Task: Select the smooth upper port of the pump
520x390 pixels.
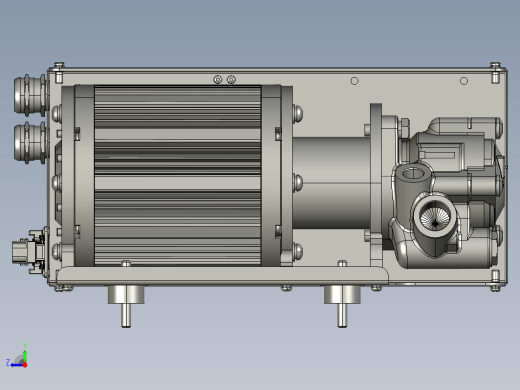Action: pos(414,174)
